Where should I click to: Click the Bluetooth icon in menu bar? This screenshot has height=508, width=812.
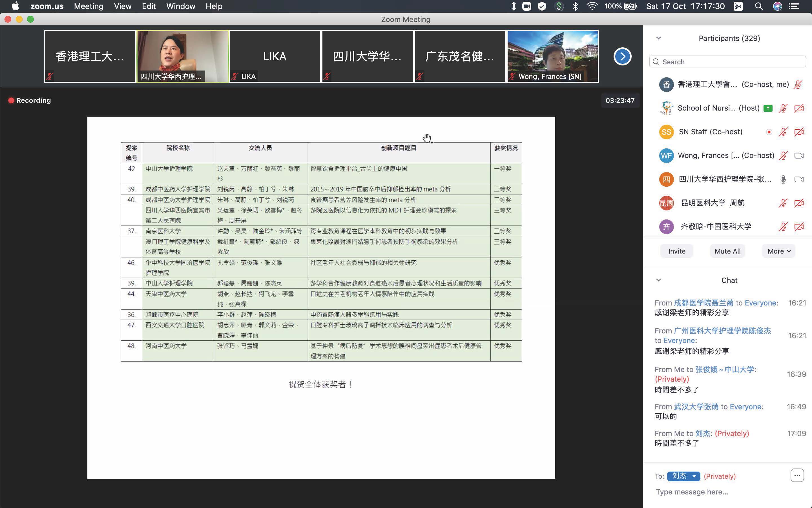click(575, 6)
